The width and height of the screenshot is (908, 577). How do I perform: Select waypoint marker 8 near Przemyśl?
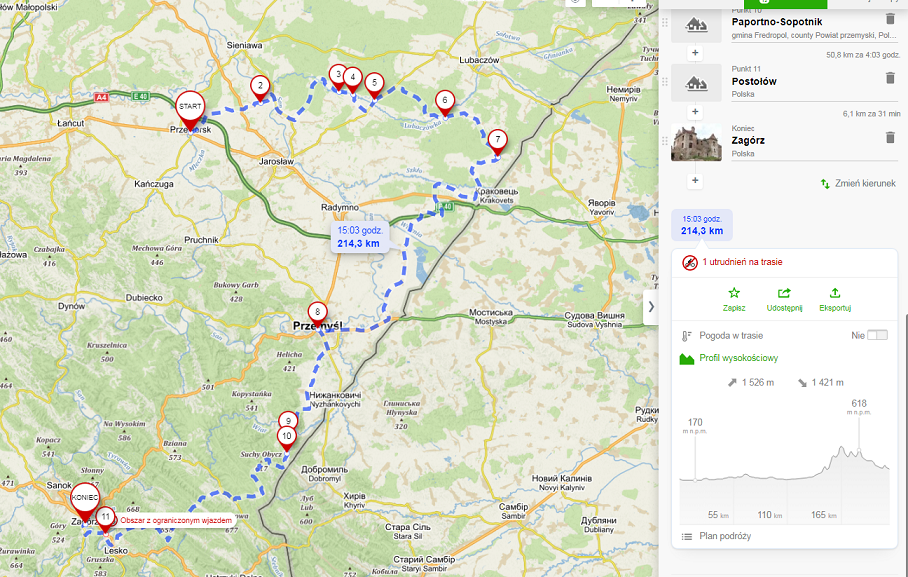click(x=317, y=312)
